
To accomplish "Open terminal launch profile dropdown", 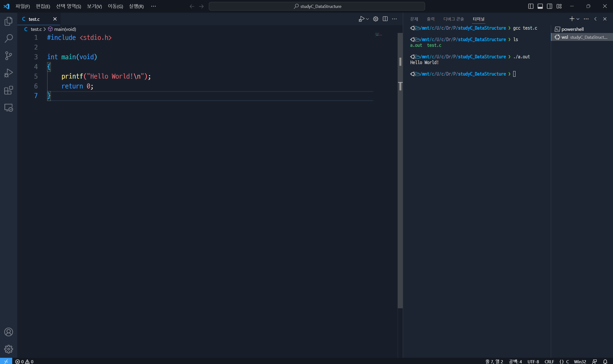I will pos(578,19).
